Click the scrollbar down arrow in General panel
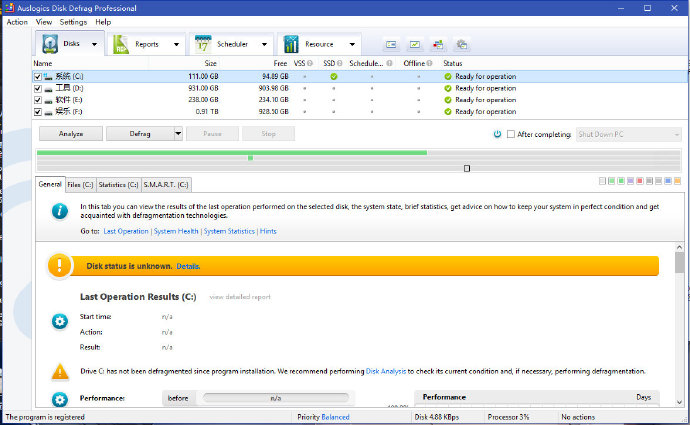This screenshot has width=690, height=425. tap(679, 402)
